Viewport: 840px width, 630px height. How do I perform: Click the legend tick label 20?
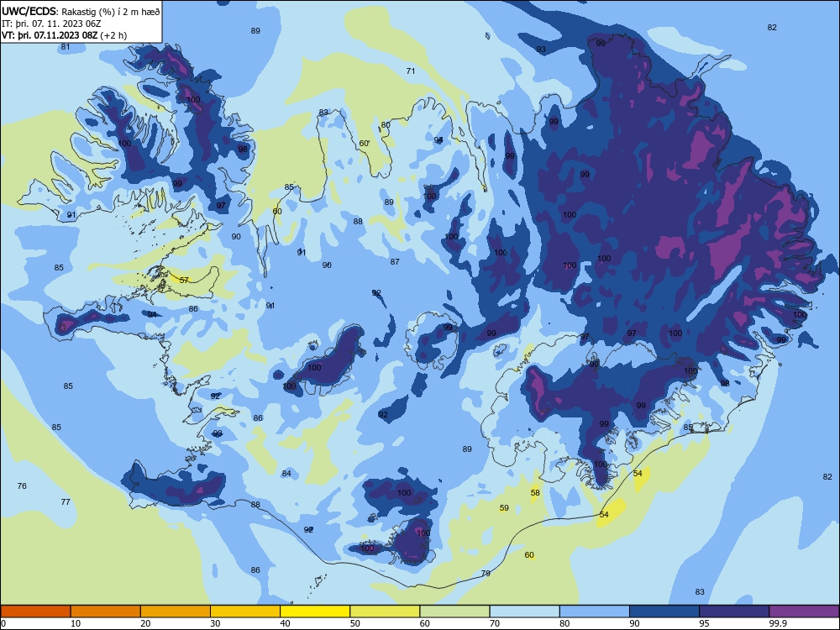tap(145, 623)
